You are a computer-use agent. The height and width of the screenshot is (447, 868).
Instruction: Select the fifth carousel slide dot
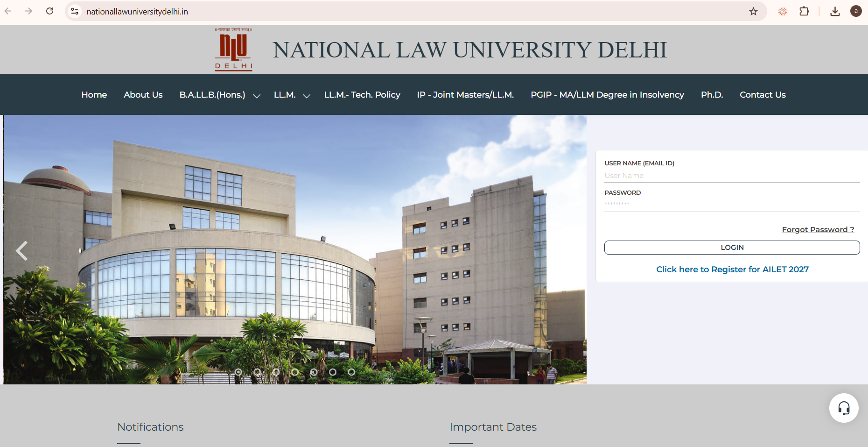[314, 372]
